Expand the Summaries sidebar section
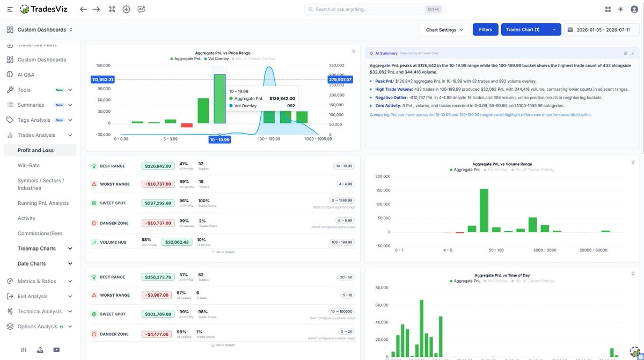644x360 pixels. (x=70, y=105)
